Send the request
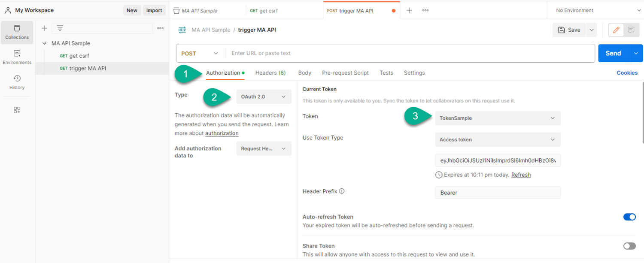This screenshot has height=263, width=644. coord(613,53)
